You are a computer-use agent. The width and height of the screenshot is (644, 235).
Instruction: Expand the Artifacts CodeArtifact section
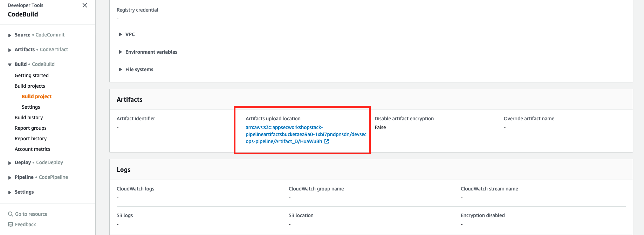coord(10,50)
